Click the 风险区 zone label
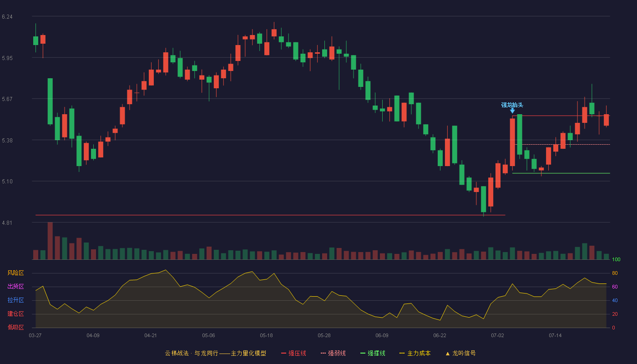637x364 pixels. click(x=15, y=273)
